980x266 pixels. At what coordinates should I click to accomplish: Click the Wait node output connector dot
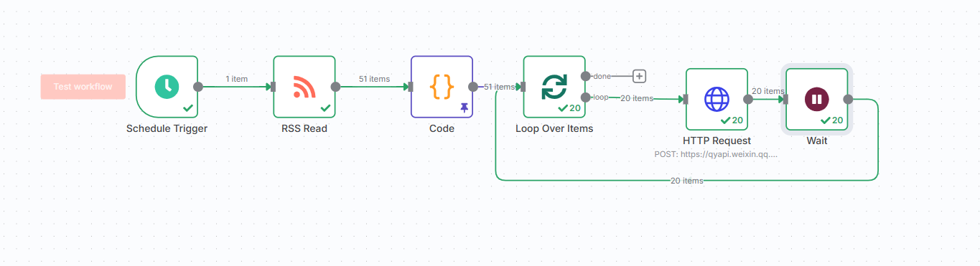coord(848,99)
